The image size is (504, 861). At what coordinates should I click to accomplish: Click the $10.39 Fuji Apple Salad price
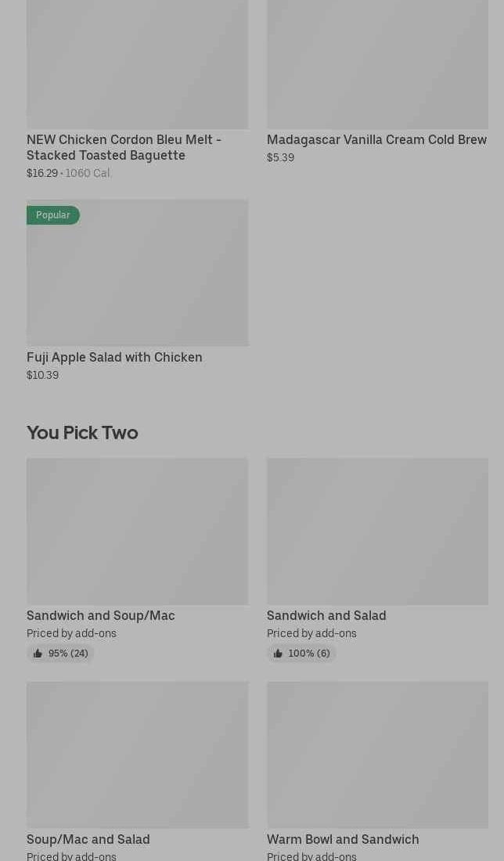click(x=42, y=375)
